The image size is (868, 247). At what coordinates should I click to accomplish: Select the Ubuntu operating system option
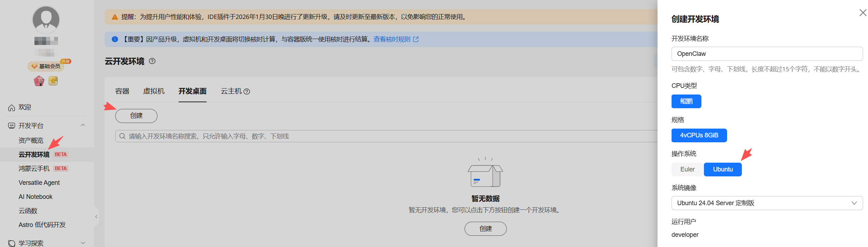[x=723, y=169]
